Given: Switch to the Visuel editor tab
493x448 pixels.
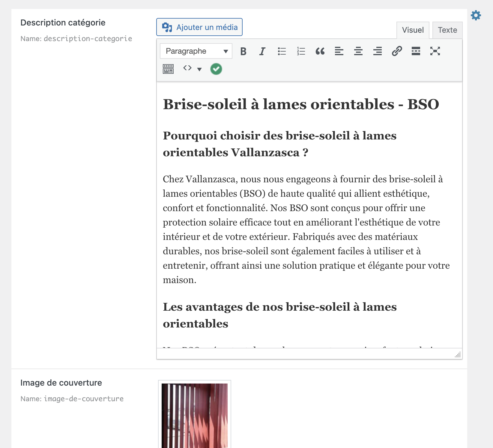Looking at the screenshot, I should coord(413,30).
